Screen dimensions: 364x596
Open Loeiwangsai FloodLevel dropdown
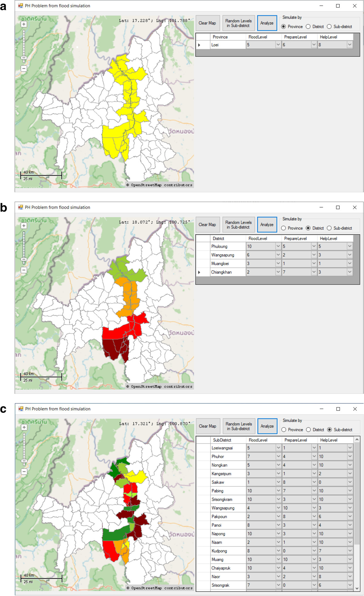[x=278, y=448]
